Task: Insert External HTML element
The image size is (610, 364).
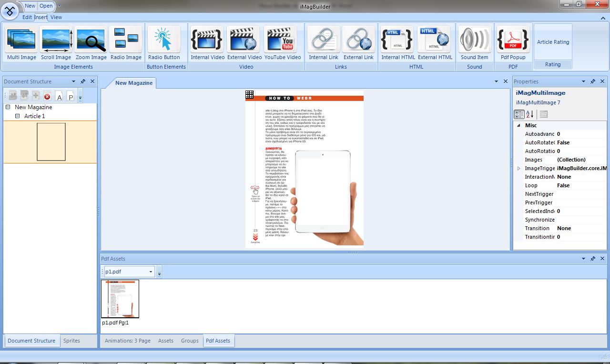Action: click(x=435, y=43)
